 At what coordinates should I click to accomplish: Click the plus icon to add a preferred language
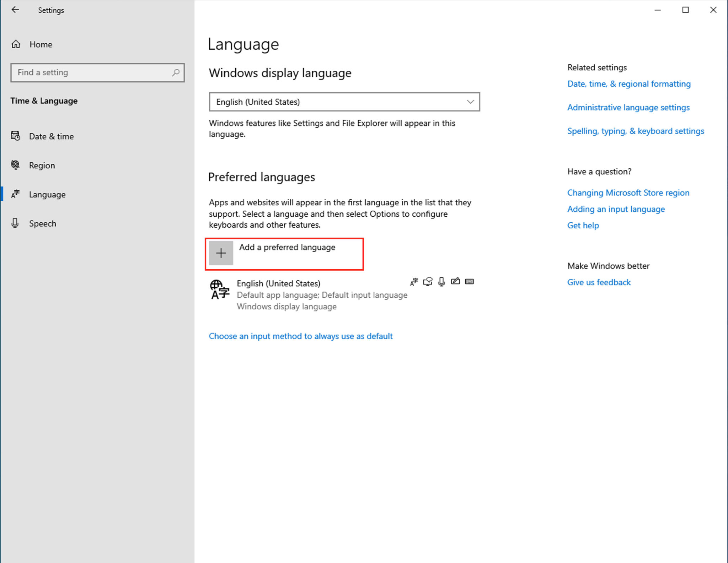(x=221, y=253)
